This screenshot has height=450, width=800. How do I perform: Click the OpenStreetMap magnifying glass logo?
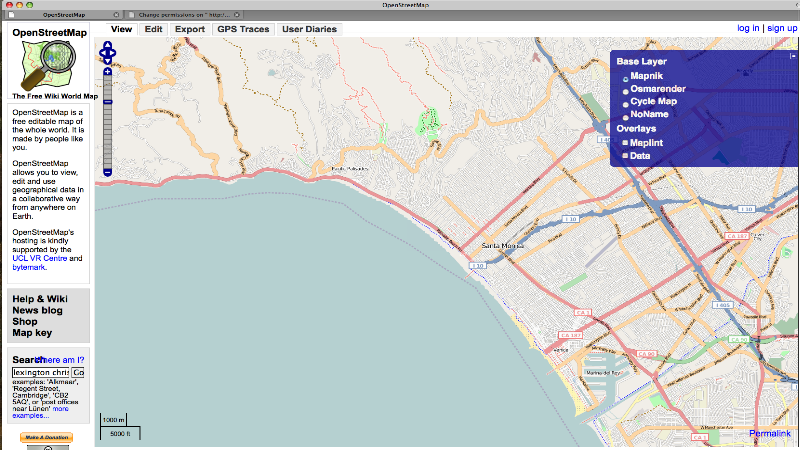48,66
